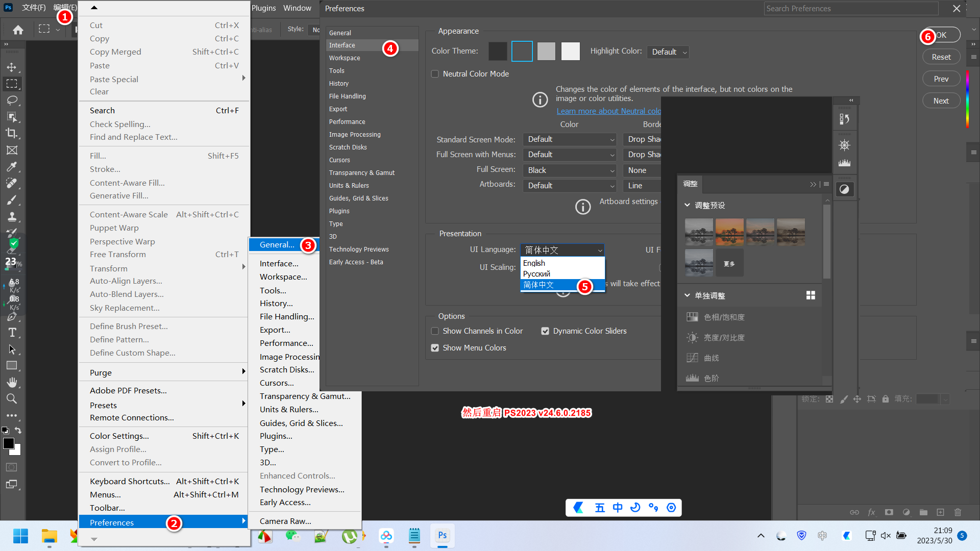980x551 pixels.
Task: Toggle Show Channels in Color checkbox
Action: pos(435,331)
